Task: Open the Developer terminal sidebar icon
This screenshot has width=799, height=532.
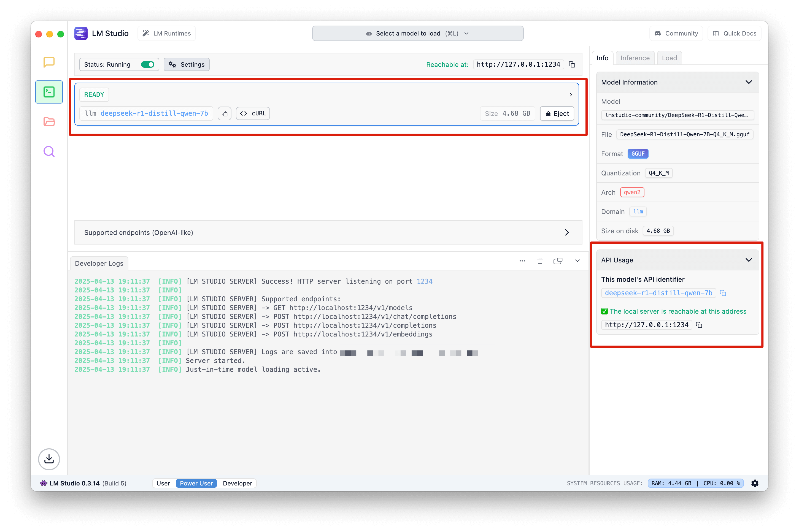Action: coord(49,92)
